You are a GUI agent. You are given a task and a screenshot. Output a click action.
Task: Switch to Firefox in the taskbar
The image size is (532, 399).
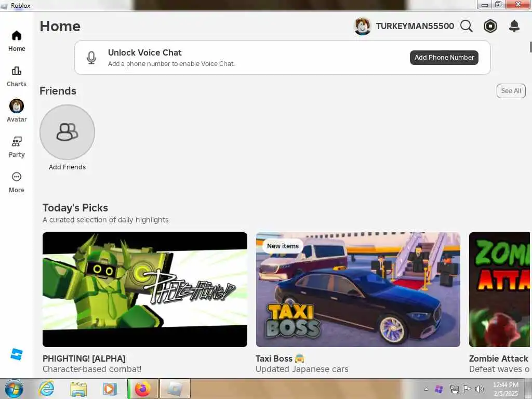(x=142, y=389)
